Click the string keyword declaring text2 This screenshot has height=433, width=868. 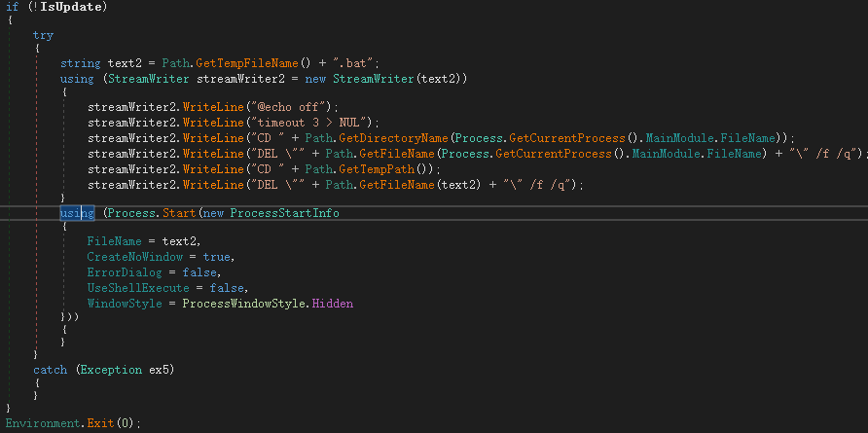point(80,63)
